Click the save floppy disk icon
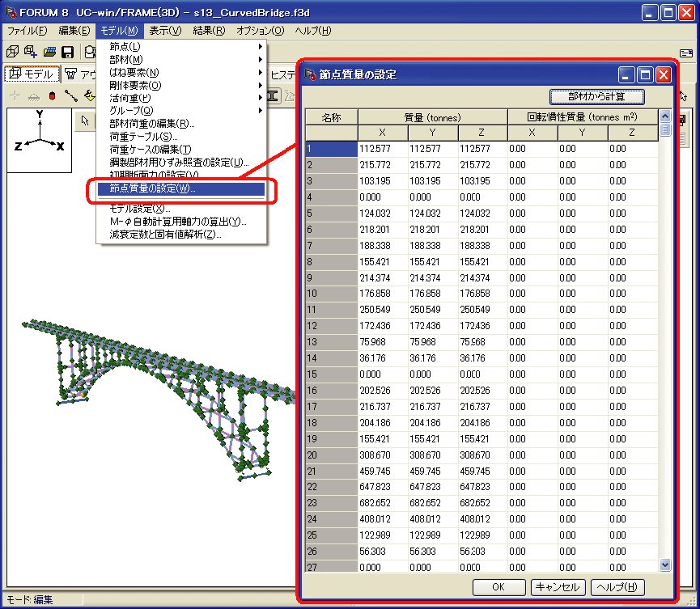 point(68,53)
